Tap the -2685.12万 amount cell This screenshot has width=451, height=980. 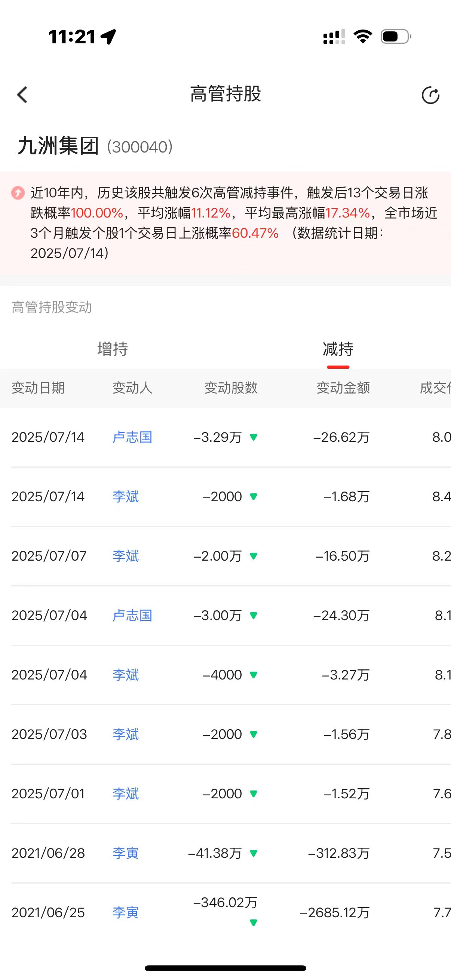click(335, 913)
